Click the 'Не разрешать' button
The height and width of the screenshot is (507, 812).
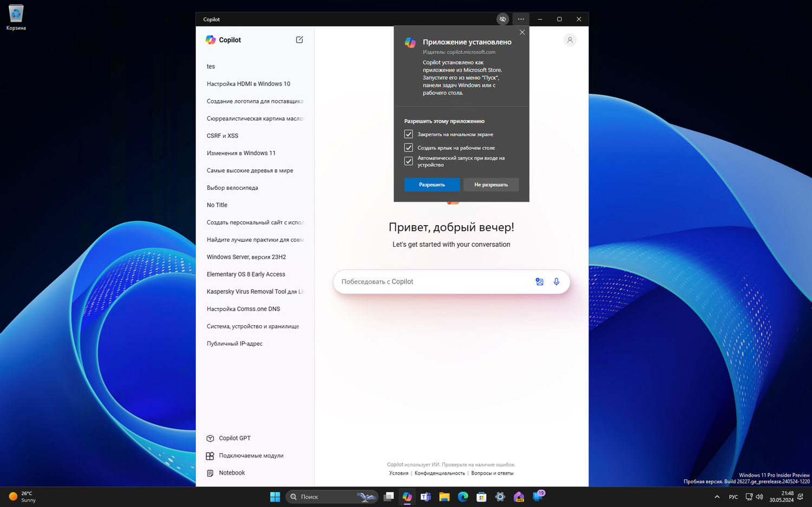click(x=491, y=185)
